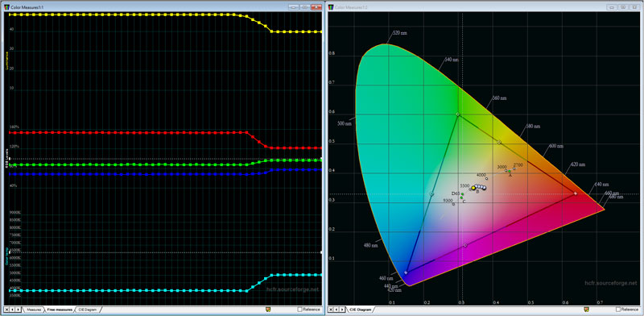This screenshot has width=644, height=316.
Task: Click the Color Measures1:2 window app icon
Action: click(331, 7)
